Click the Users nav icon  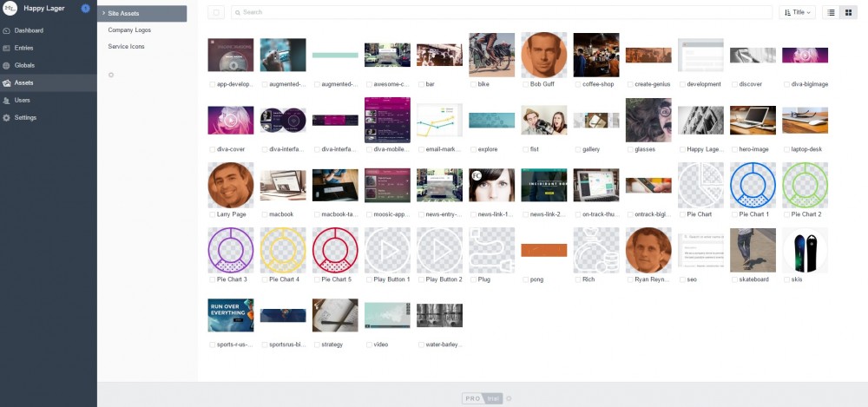pyautogui.click(x=7, y=100)
